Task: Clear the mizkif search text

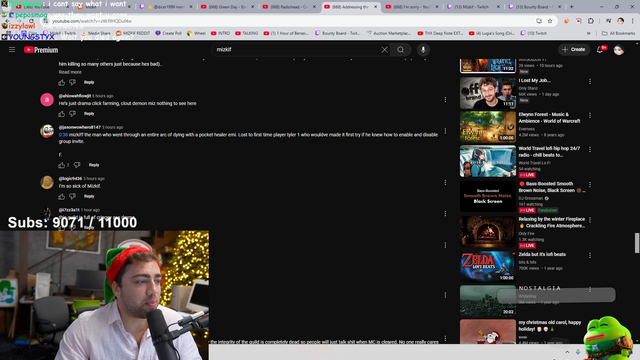Action: click(384, 50)
